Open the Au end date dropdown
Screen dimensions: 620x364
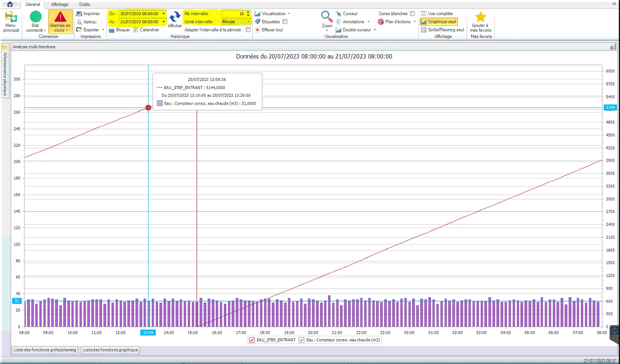click(x=164, y=22)
